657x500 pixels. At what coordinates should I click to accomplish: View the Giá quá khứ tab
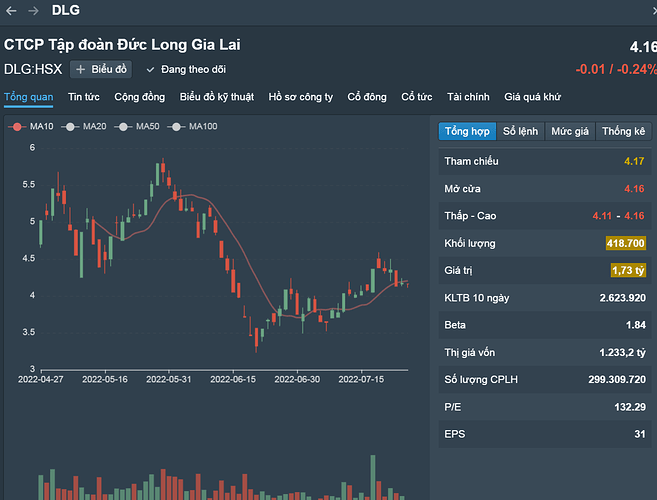(x=533, y=97)
